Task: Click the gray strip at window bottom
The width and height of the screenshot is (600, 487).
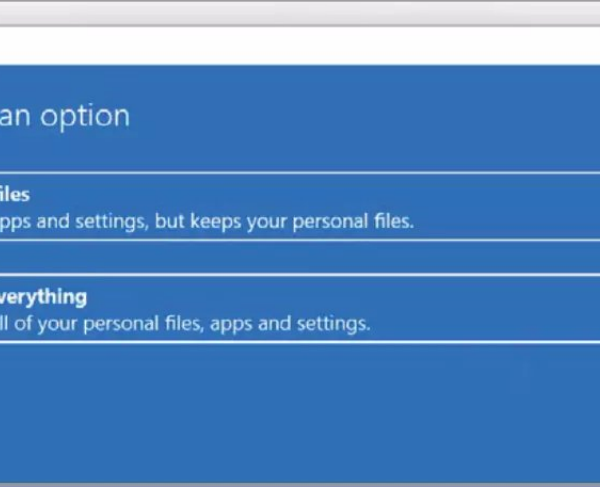Action: [x=300, y=483]
